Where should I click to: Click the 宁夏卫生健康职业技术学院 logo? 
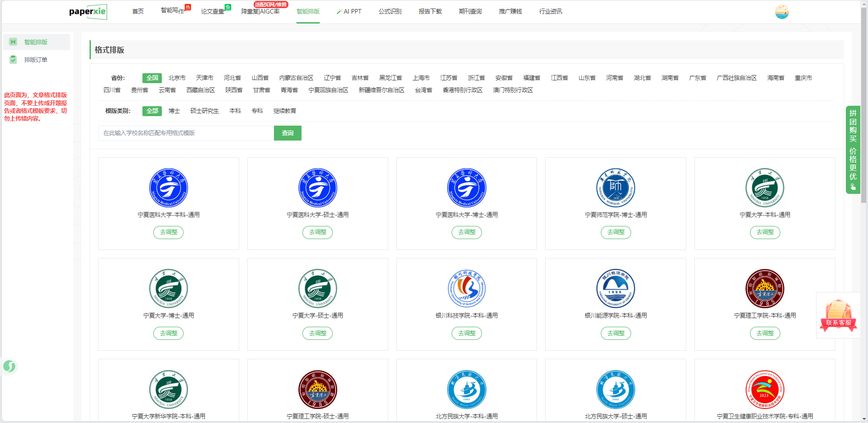point(764,389)
